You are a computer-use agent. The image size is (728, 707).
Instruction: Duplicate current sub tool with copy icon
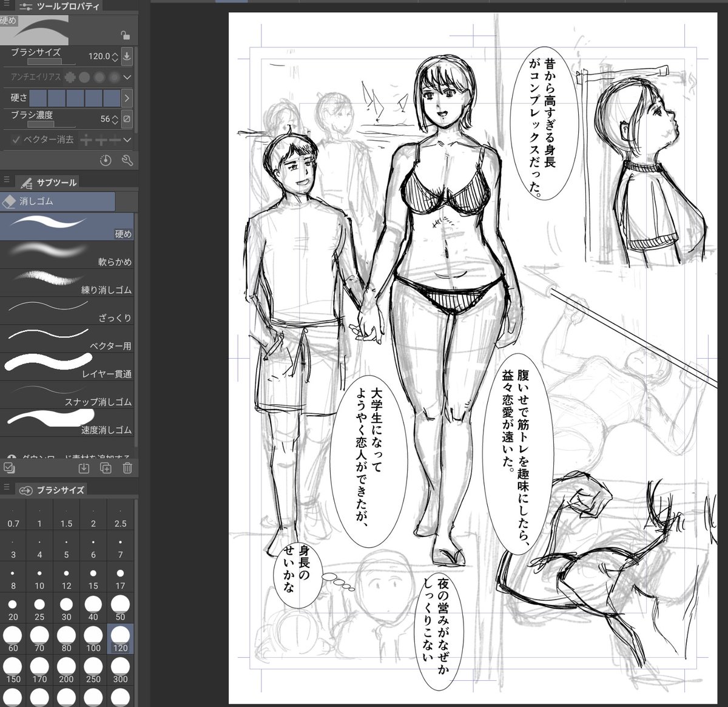click(105, 468)
